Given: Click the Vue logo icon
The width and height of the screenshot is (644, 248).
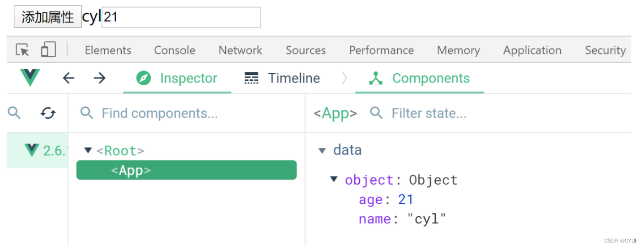Looking at the screenshot, I should pos(30,78).
